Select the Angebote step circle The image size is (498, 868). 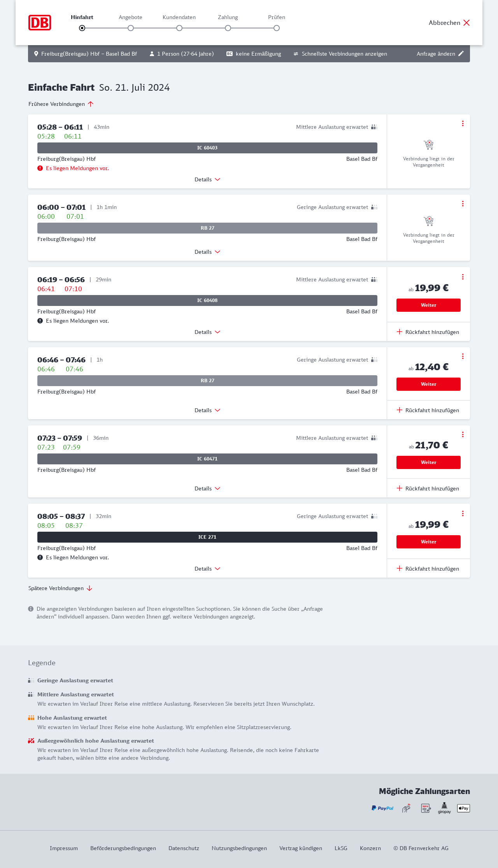(131, 28)
